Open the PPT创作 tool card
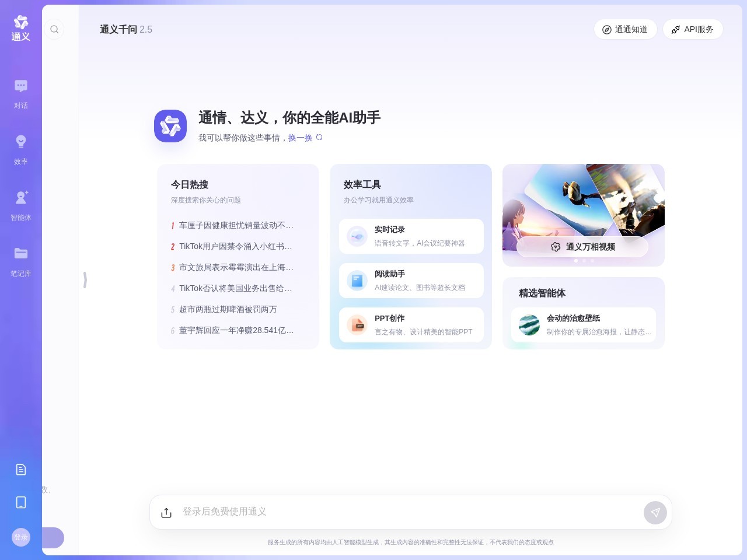The width and height of the screenshot is (747, 560). pos(411,325)
